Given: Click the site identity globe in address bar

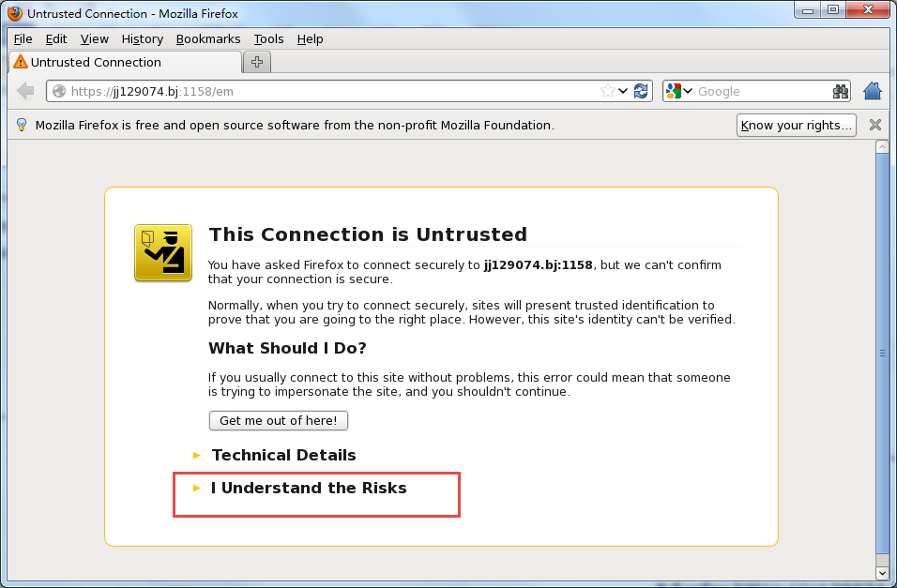Looking at the screenshot, I should click(x=58, y=91).
